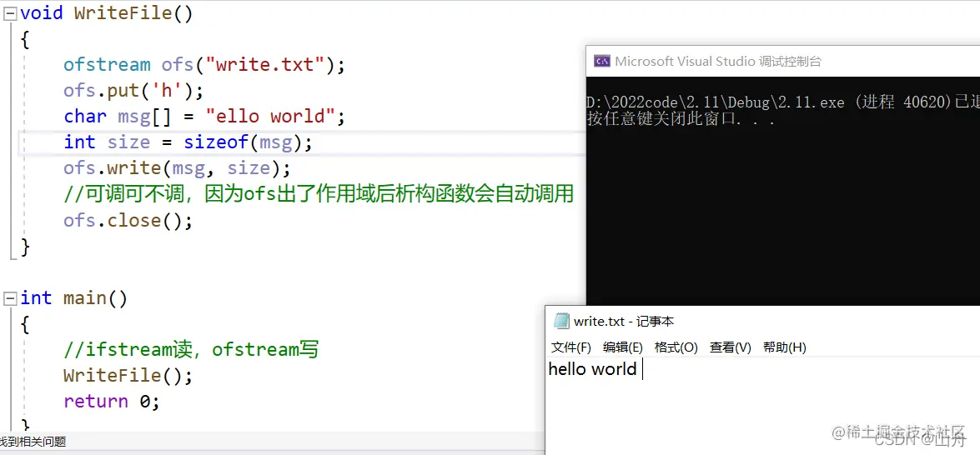This screenshot has width=980, height=455.
Task: Collapse the main function fold marker
Action: 9,298
